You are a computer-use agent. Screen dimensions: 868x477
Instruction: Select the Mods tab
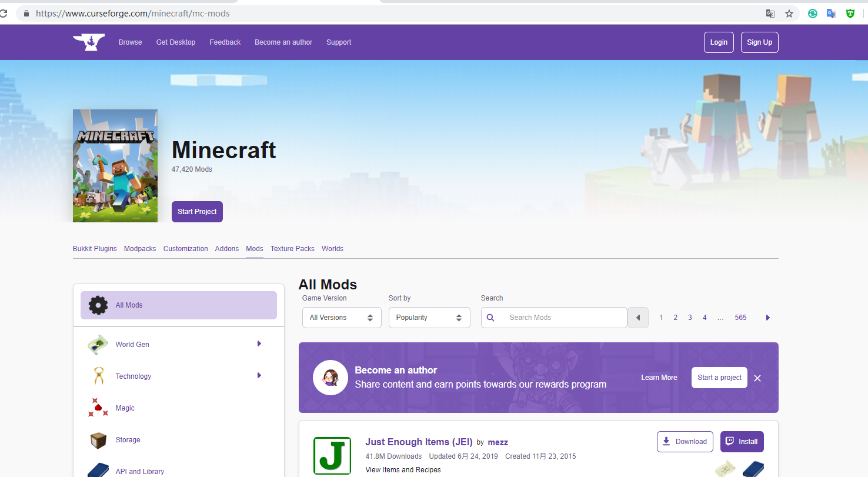(x=255, y=249)
